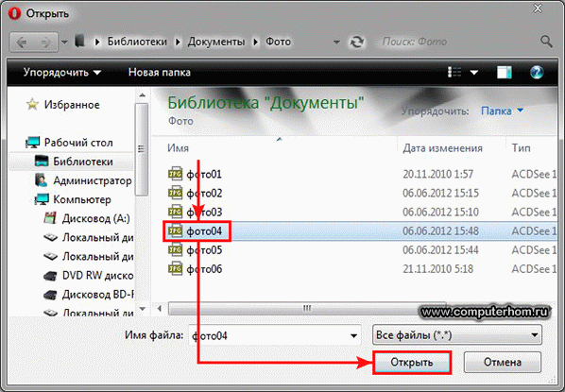Image resolution: width=565 pixels, height=392 pixels.
Task: Open the help question mark icon
Action: click(x=537, y=73)
